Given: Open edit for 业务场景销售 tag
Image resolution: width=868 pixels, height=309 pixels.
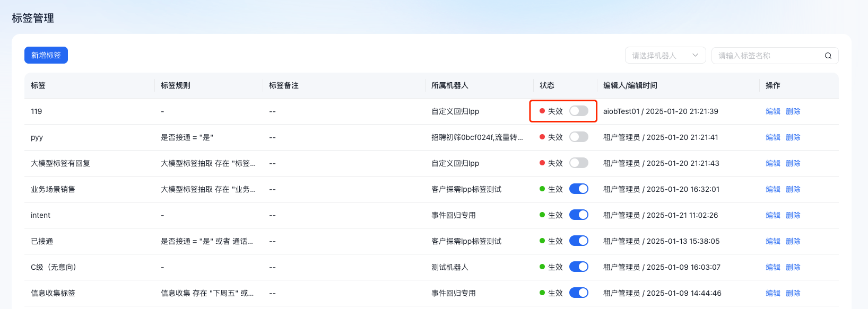Looking at the screenshot, I should (772, 189).
